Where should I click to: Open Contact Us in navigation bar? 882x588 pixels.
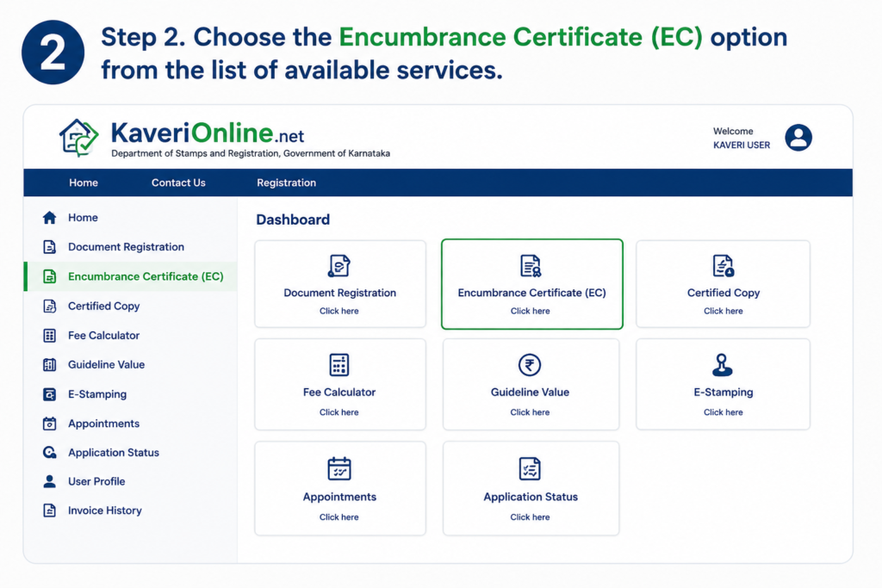(x=178, y=183)
